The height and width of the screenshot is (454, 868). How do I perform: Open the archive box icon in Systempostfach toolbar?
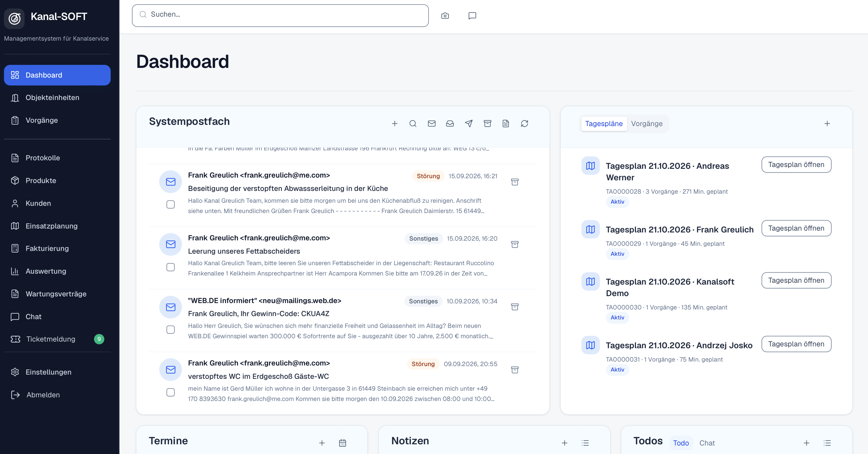[487, 124]
